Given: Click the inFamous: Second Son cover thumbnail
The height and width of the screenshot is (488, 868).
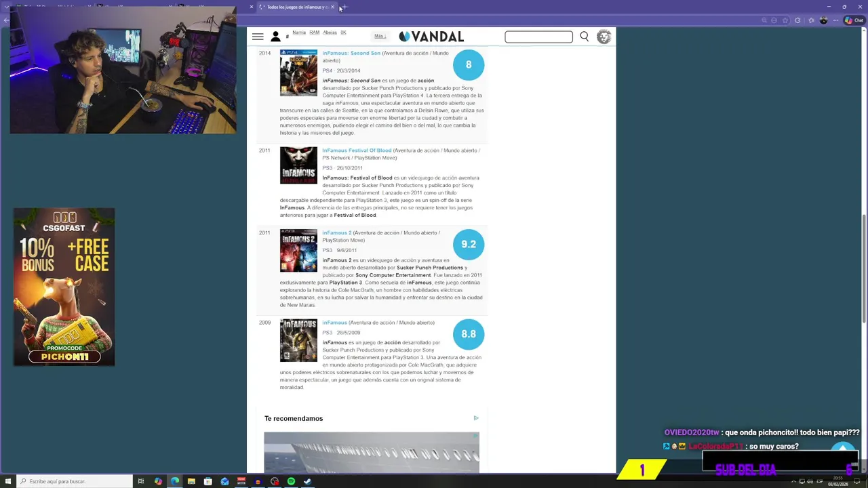Looking at the screenshot, I should (x=298, y=73).
